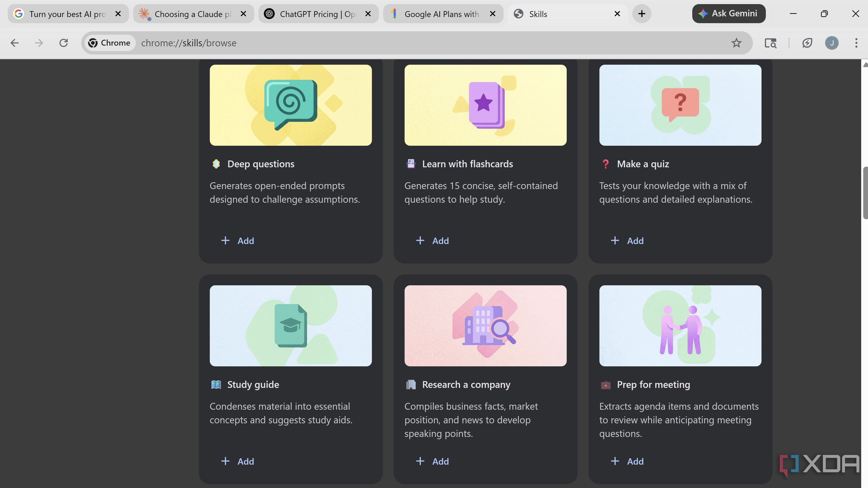This screenshot has width=868, height=488.
Task: Click the Research a company building illustration
Action: tap(486, 326)
